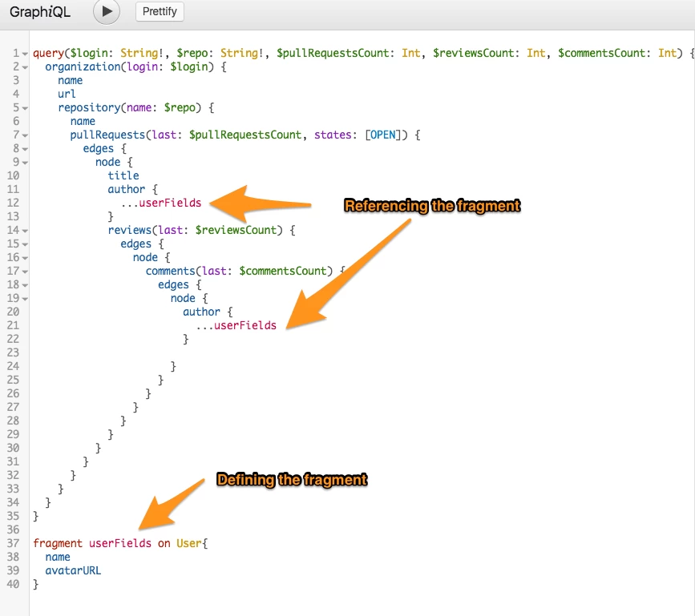Click the url field under organization
The height and width of the screenshot is (616, 695).
(67, 94)
